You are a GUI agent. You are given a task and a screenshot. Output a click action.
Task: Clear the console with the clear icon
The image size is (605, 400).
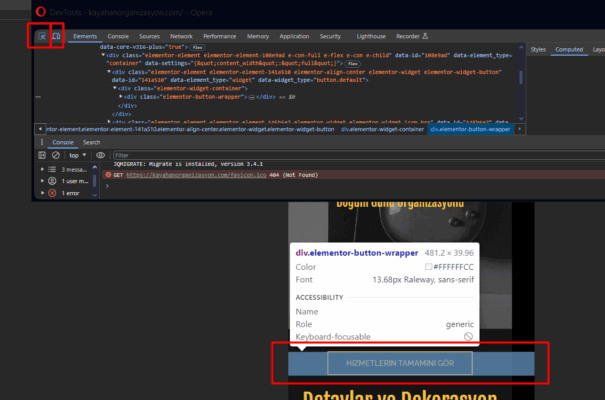pos(56,155)
